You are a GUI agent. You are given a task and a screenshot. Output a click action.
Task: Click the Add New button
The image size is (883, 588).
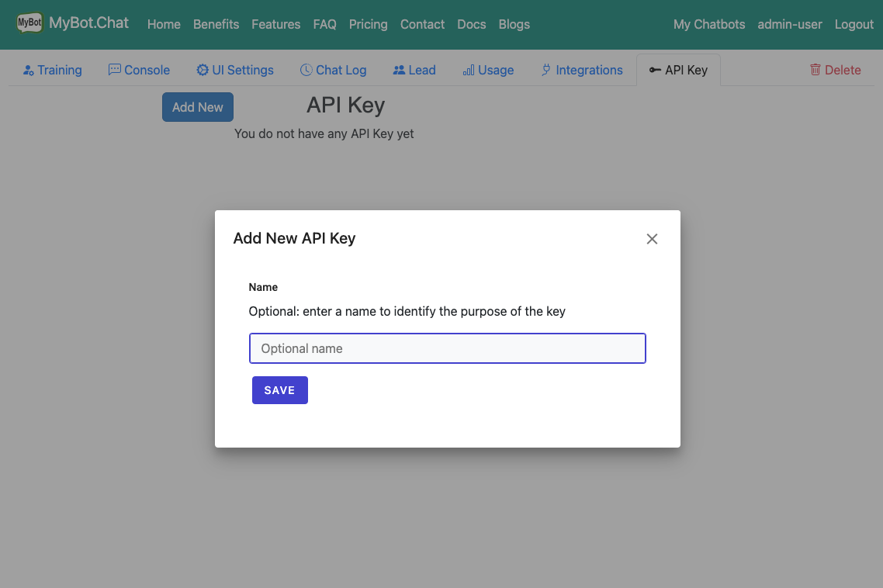(x=197, y=107)
